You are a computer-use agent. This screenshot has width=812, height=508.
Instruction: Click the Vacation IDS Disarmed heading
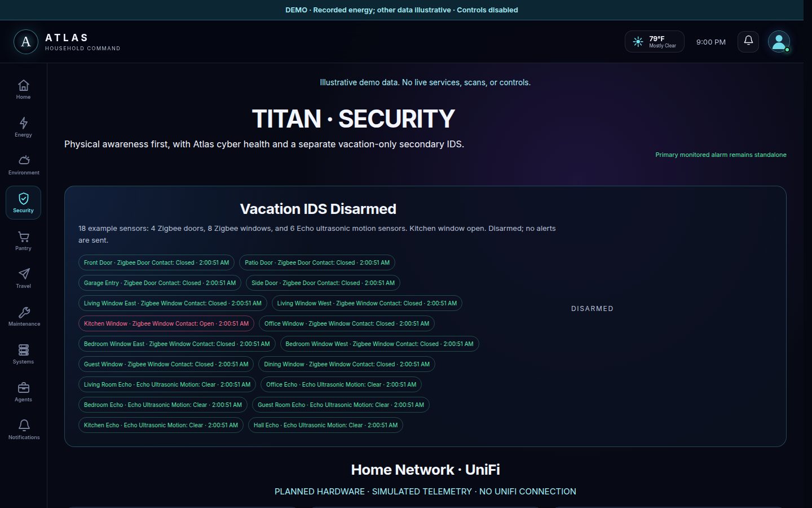point(318,209)
